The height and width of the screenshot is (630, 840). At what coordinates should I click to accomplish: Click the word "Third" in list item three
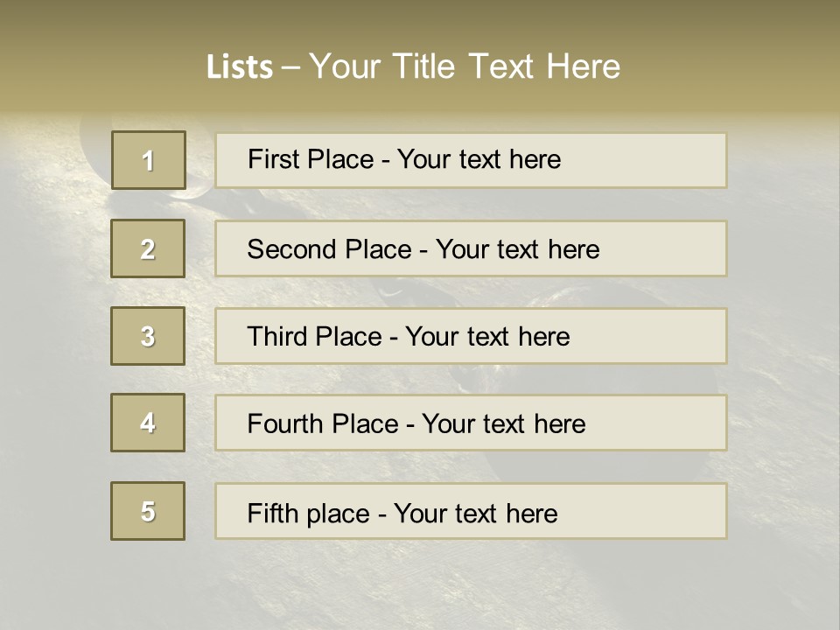[x=276, y=337]
